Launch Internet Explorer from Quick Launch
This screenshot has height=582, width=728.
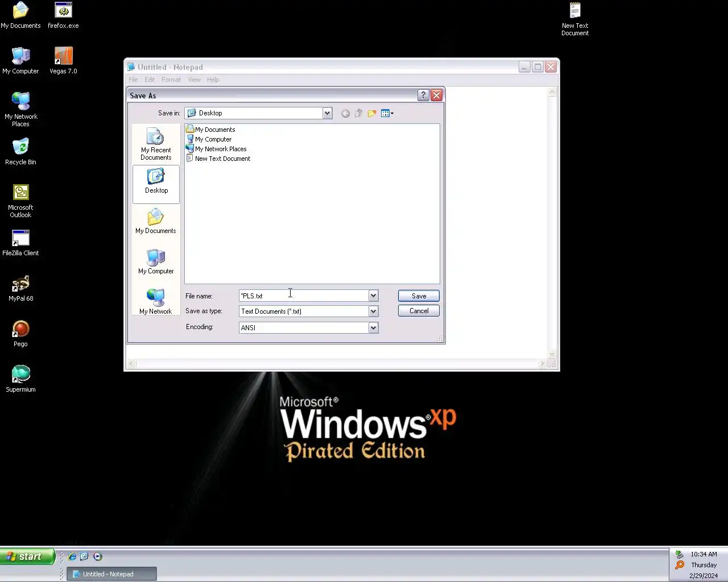click(x=72, y=556)
